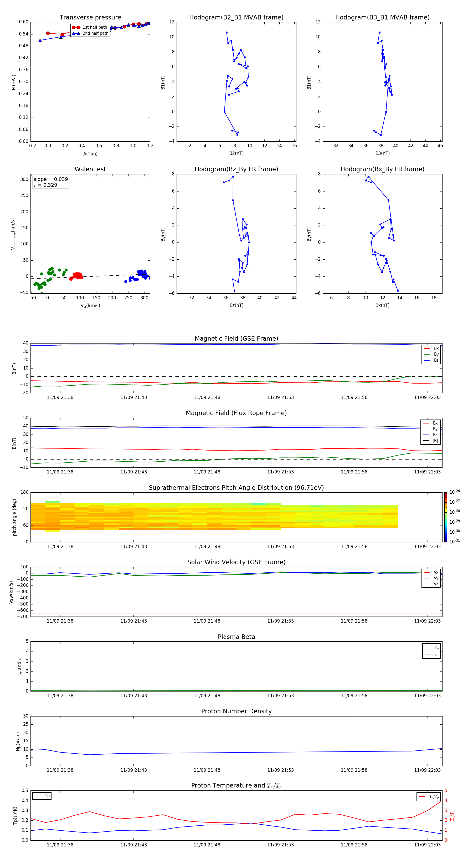Select the '|B|' entry in Flux Rope legend
The image size is (473, 868).
(x=431, y=441)
